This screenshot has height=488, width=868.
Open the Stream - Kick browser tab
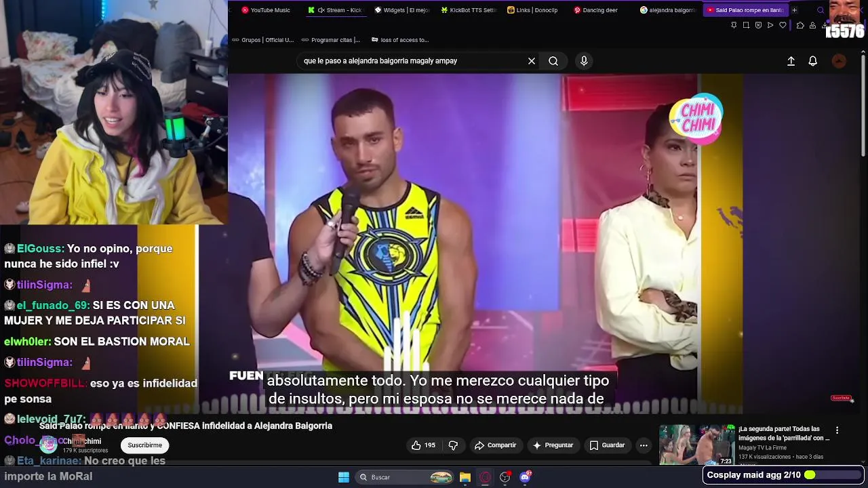coord(335,10)
